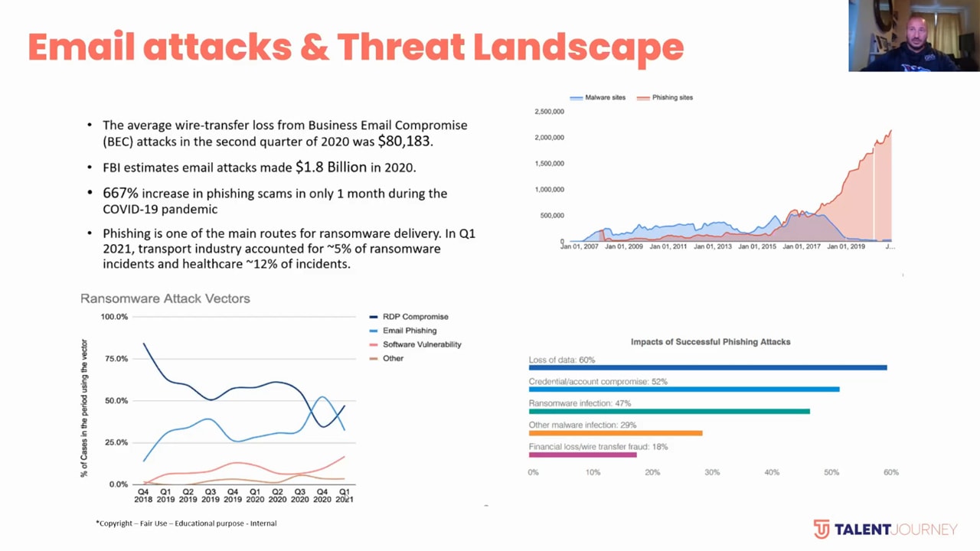Select the orange Other malware infection bar
The width and height of the screenshot is (980, 551).
pos(615,433)
